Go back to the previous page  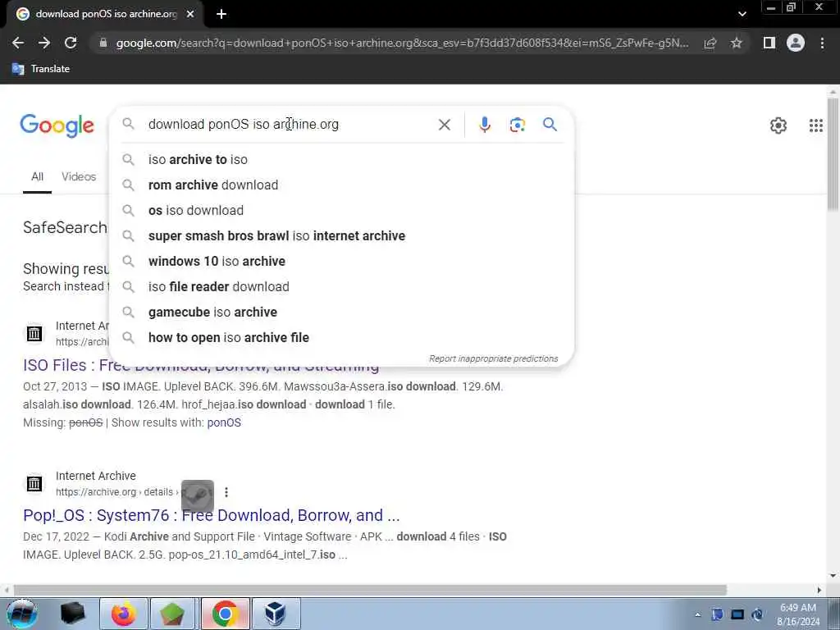(x=18, y=43)
